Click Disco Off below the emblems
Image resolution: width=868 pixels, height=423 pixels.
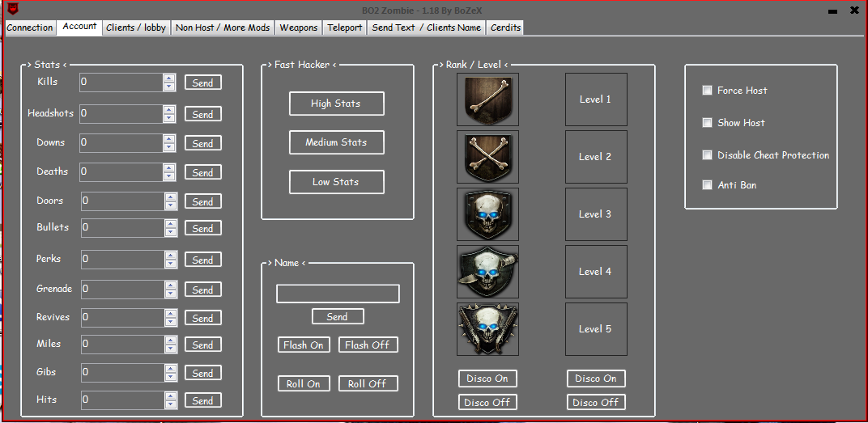(x=487, y=402)
